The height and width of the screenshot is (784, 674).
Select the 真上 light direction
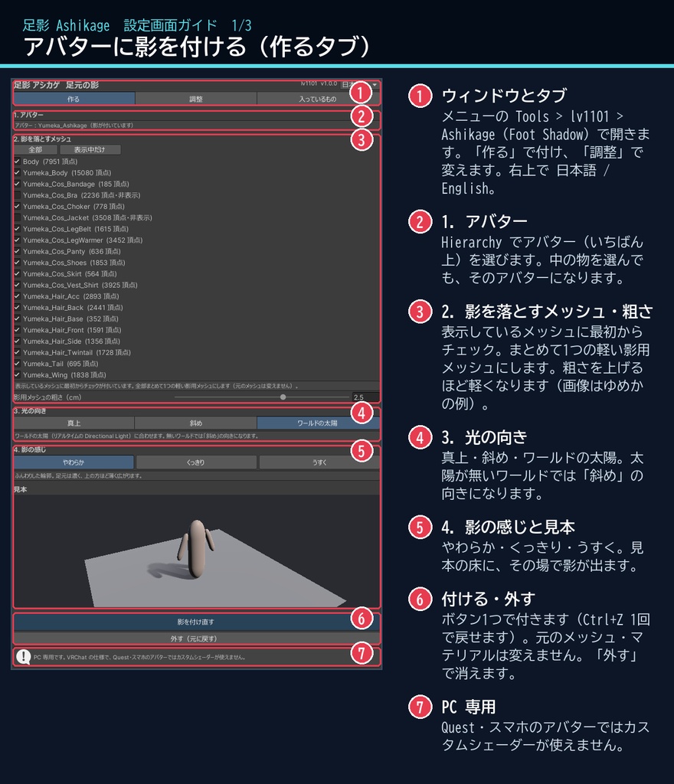[x=74, y=423]
